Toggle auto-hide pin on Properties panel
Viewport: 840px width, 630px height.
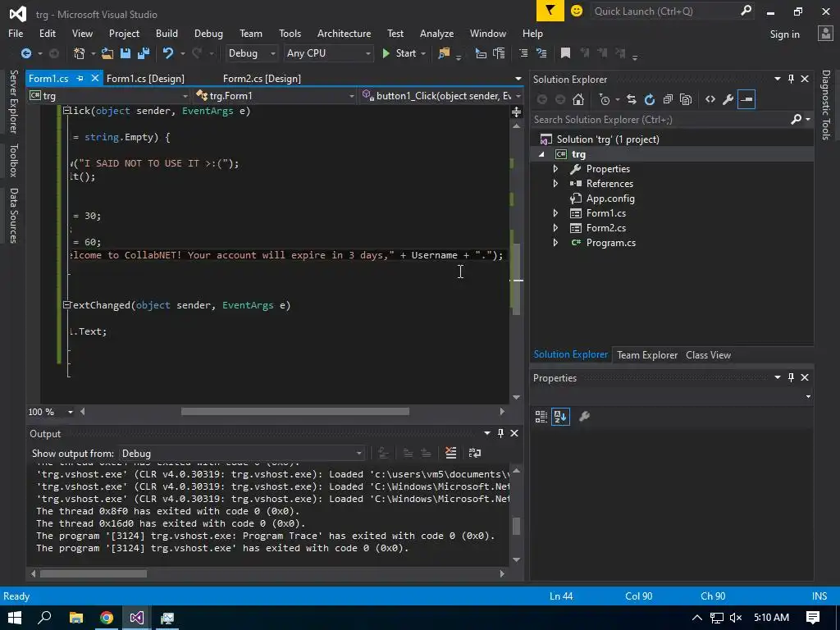(x=792, y=377)
